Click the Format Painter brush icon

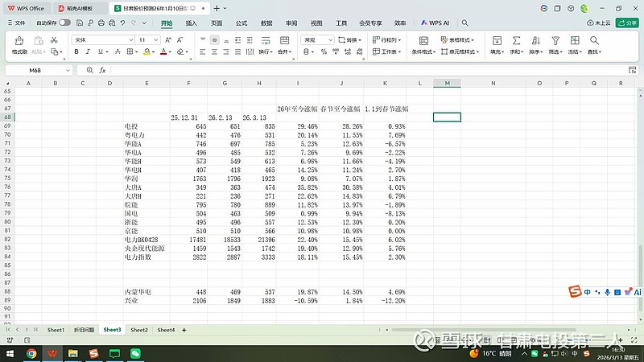pyautogui.click(x=19, y=40)
